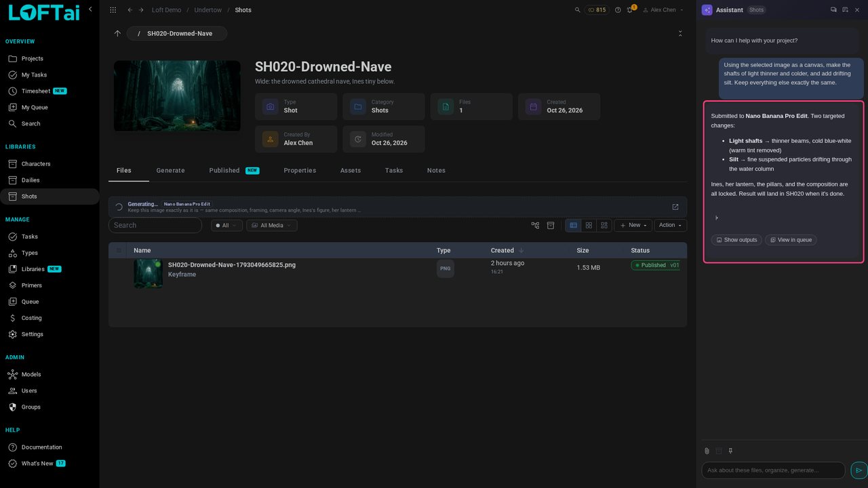Viewport: 868px width, 488px height.
Task: Open the Costing page in sidebar
Action: (50, 318)
